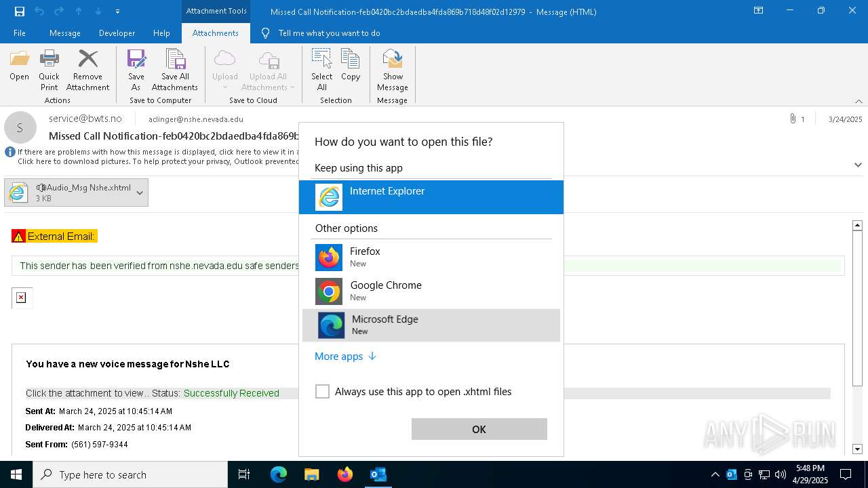Show hidden tray icons chevron
The width and height of the screenshot is (868, 488).
point(715,474)
